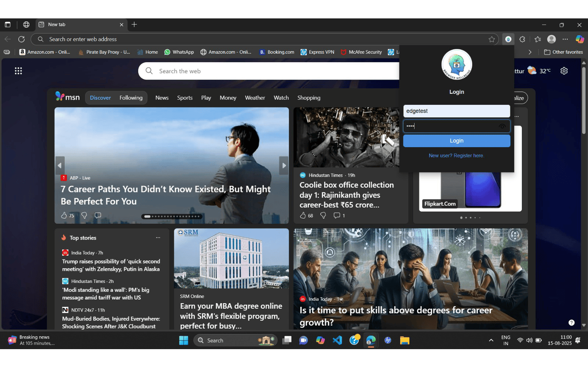Add this page to favorites with the star
Viewport: 588px width, 368px height.
[x=492, y=39]
